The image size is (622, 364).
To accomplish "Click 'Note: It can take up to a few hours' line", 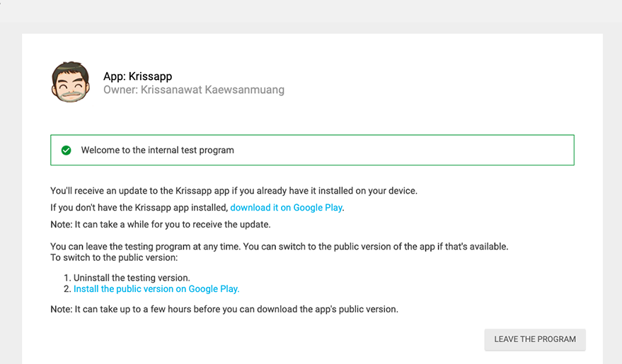I will pos(224,309).
